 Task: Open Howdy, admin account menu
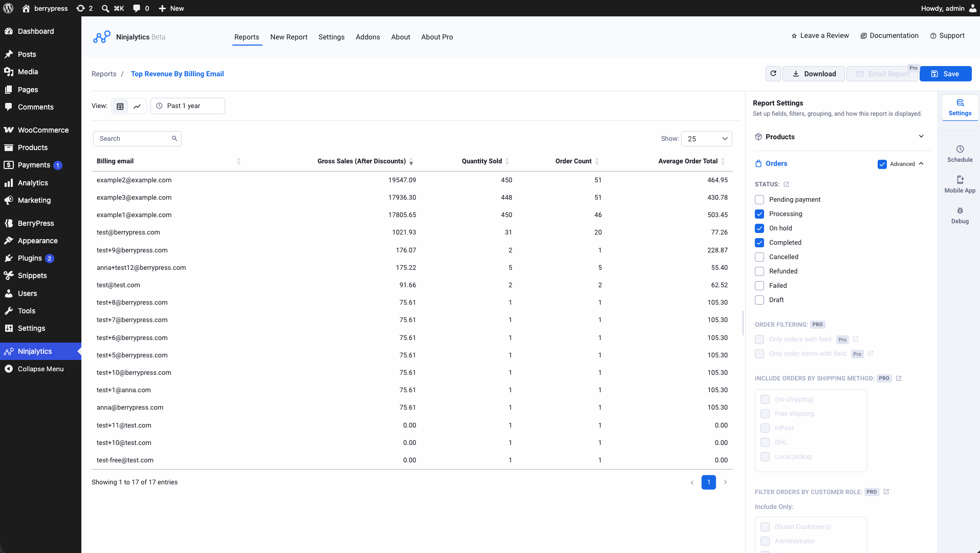pos(948,8)
